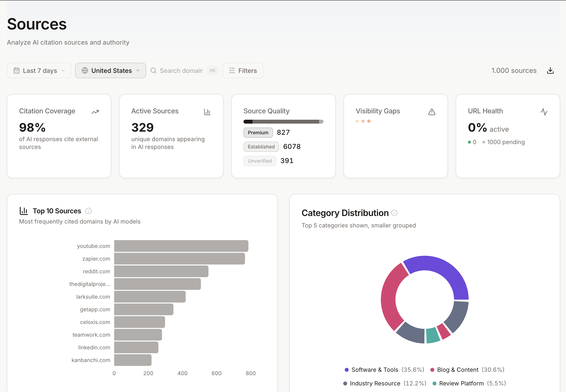Viewport: 566px width, 392px height.
Task: Click the Active Sources bar chart icon
Action: 207,112
